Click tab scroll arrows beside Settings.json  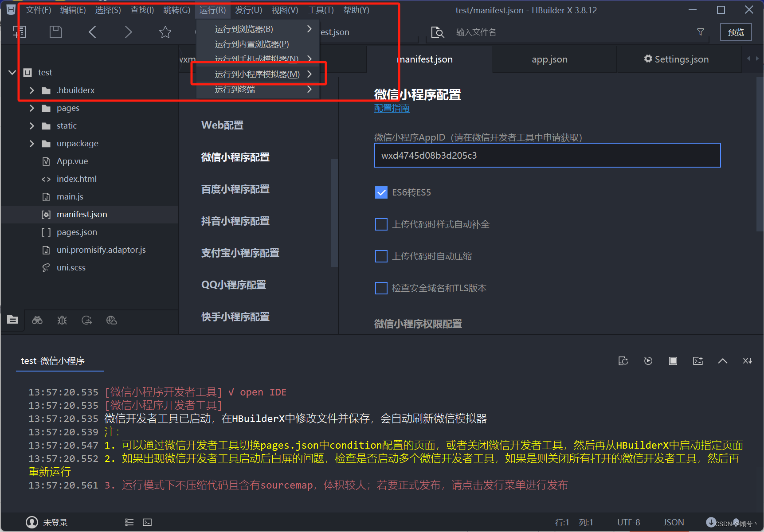pos(753,59)
